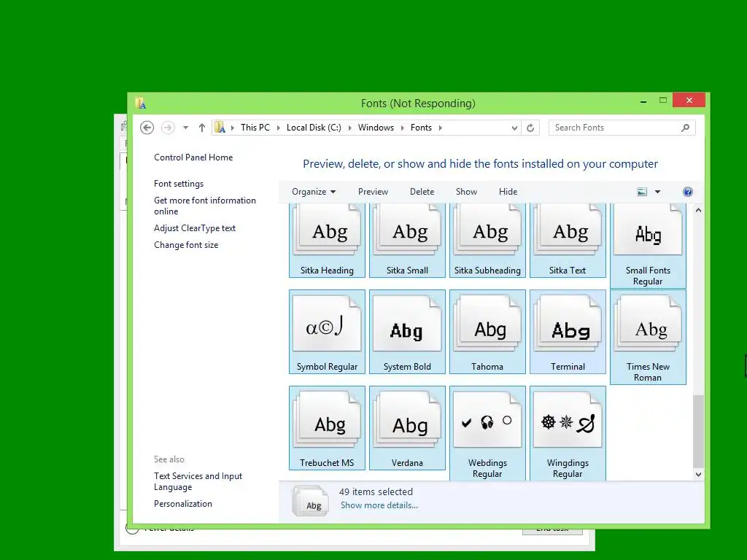Select the Symbol Regular font
Screen dimensions: 747x560
[x=327, y=332]
